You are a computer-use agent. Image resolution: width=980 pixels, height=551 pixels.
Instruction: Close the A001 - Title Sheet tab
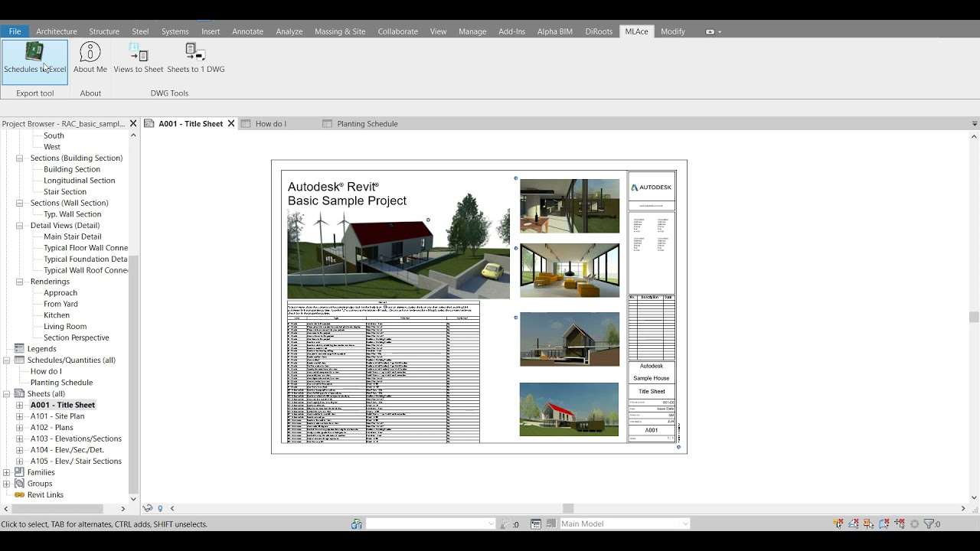pyautogui.click(x=230, y=123)
